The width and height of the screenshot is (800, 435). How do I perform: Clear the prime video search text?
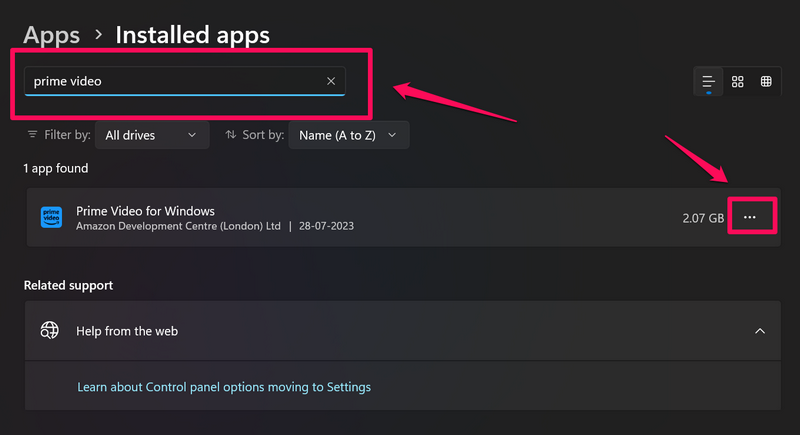click(x=331, y=81)
